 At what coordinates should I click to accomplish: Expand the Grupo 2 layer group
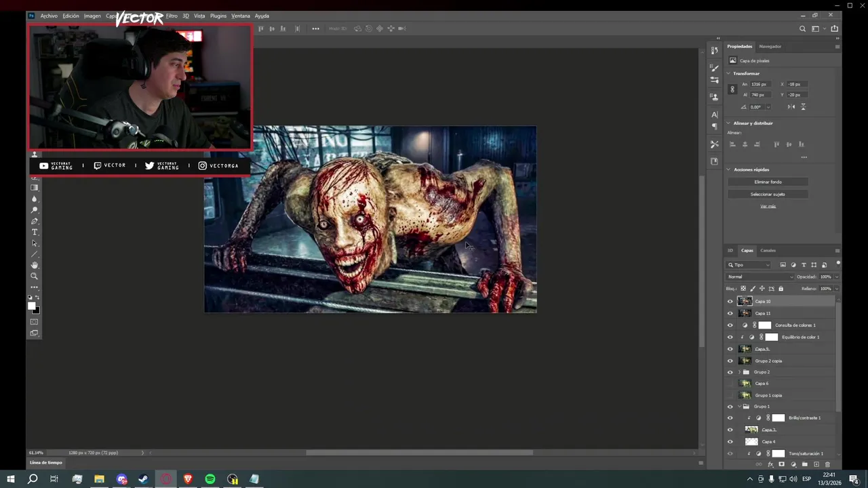point(740,372)
